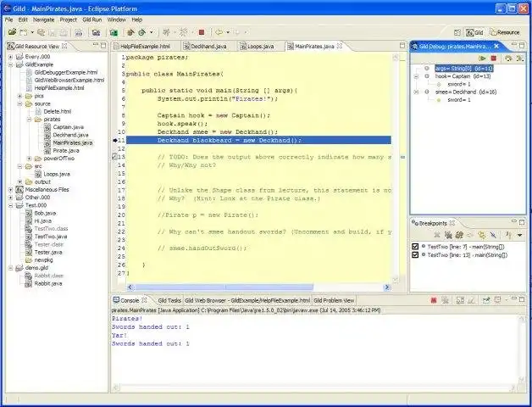Switch to the Gild Tasks tab

coord(169,300)
